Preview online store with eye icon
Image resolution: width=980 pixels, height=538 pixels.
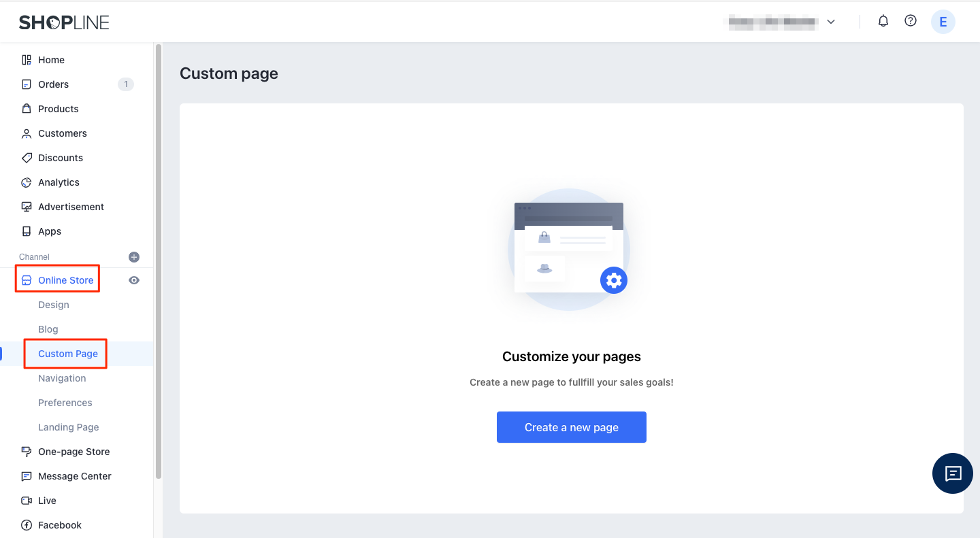coord(134,280)
